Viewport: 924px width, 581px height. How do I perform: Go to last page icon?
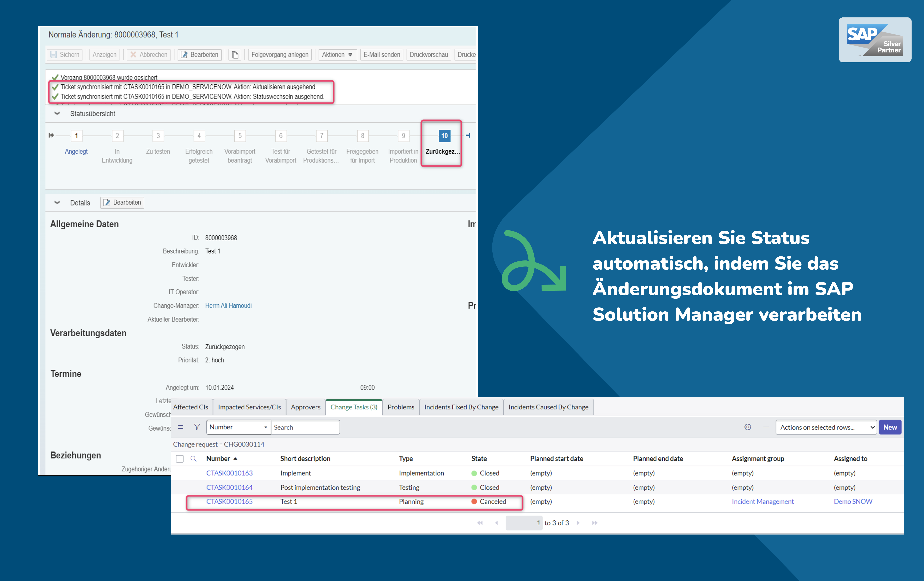pos(595,523)
